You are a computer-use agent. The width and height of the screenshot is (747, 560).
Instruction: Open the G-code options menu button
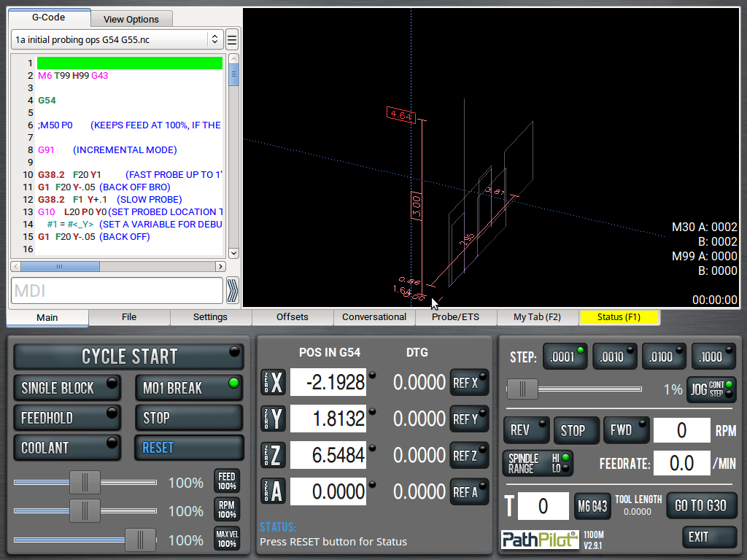point(232,39)
